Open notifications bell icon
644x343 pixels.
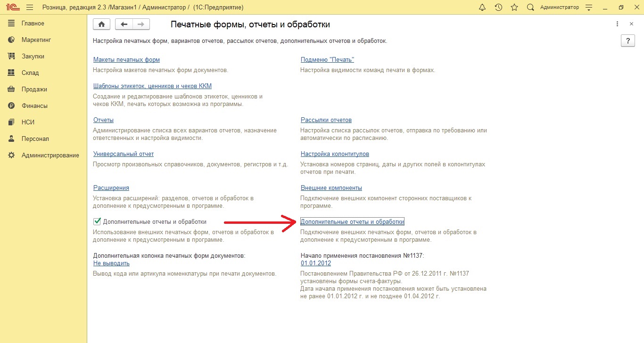pos(482,8)
